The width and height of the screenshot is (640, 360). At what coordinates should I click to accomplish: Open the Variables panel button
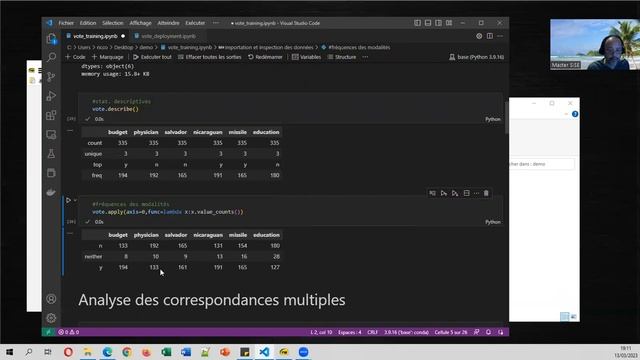pos(307,57)
